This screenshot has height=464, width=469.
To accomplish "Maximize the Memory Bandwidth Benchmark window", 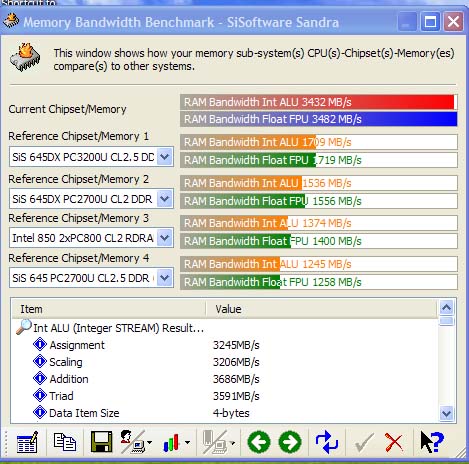I will point(430,22).
